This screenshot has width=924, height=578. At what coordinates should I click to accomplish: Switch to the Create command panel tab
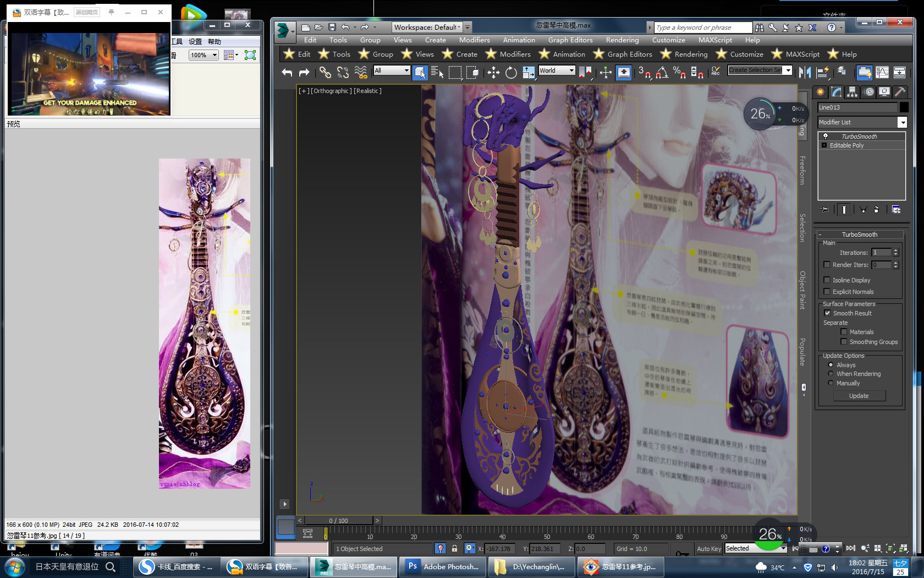coord(821,92)
